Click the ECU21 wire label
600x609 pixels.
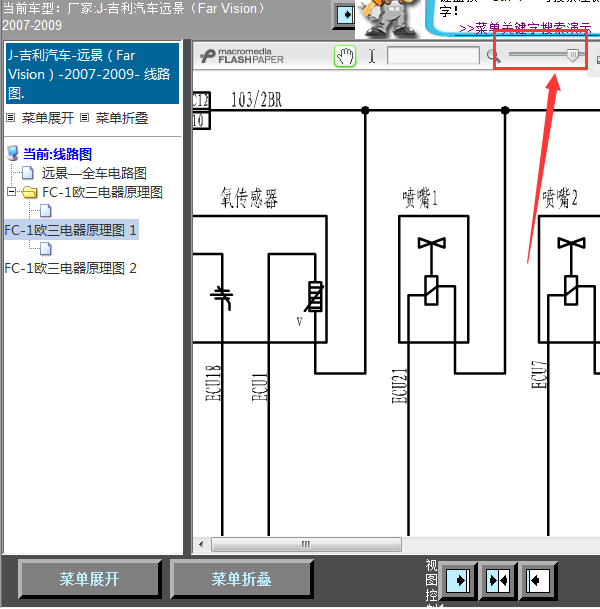click(400, 386)
